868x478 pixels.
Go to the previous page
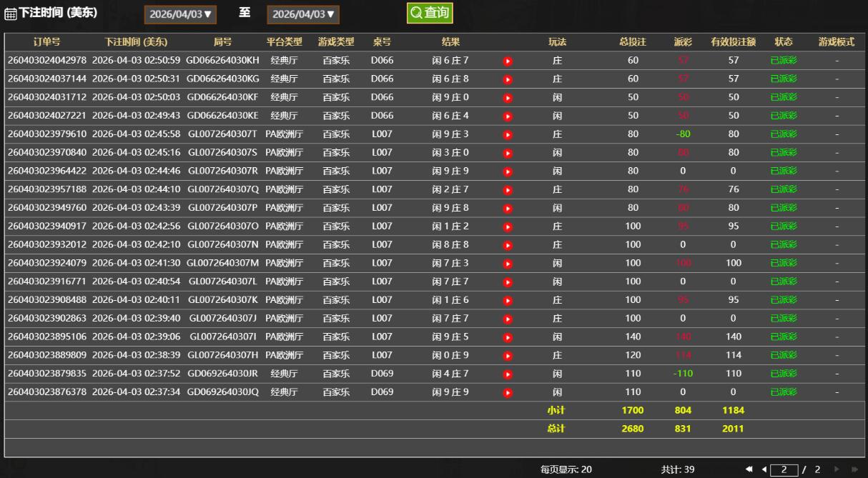[x=764, y=469]
